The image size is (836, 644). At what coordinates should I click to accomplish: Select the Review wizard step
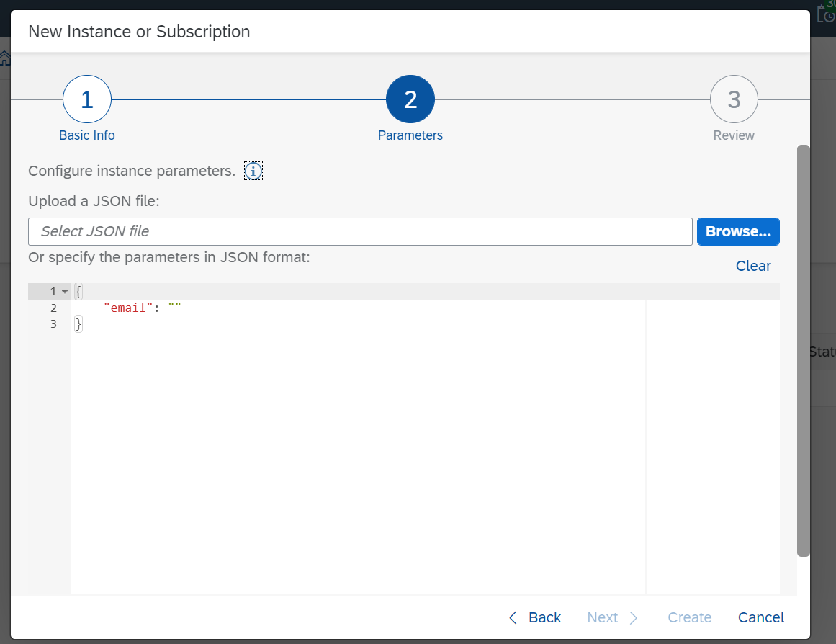pos(734,135)
